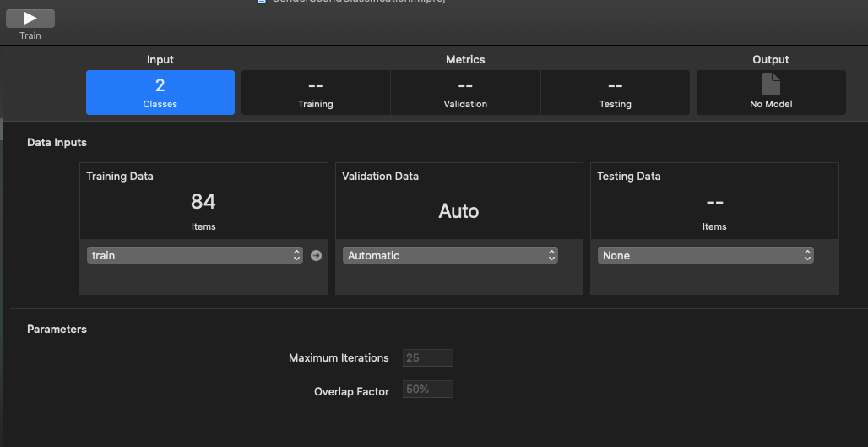Image resolution: width=868 pixels, height=447 pixels.
Task: Click the No Model document icon
Action: click(771, 84)
